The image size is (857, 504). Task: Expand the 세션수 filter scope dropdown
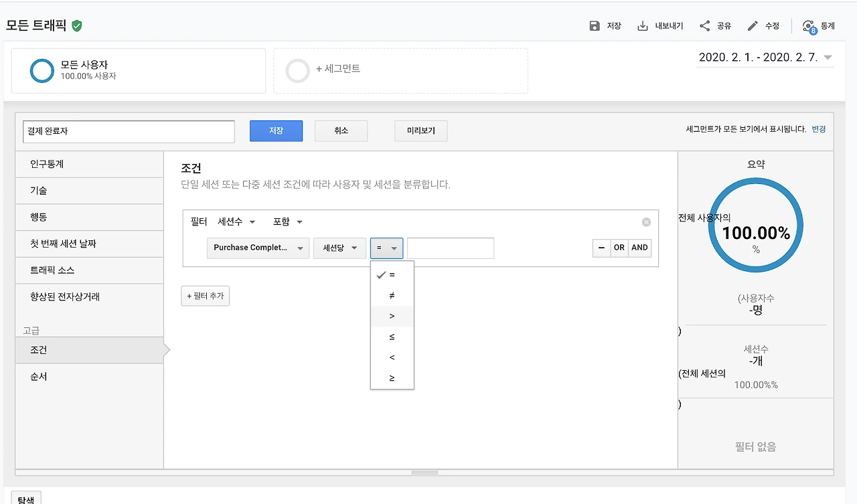coord(237,222)
